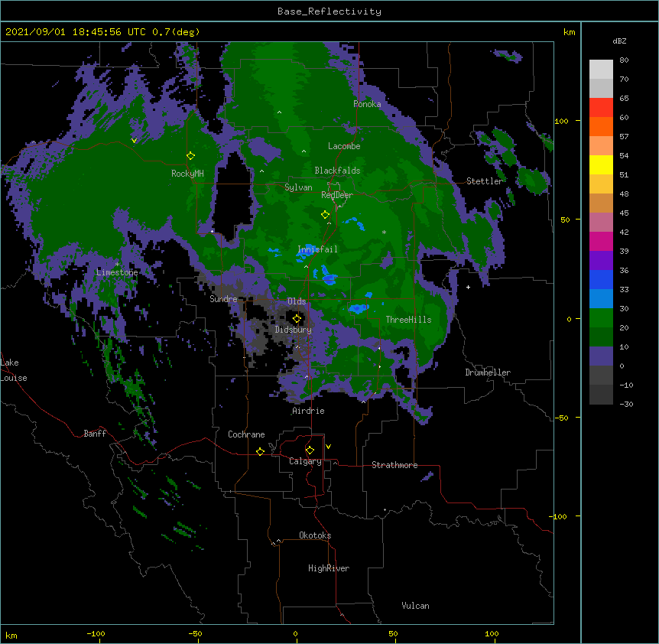Click the Lake Louise label
Viewport: 659px width, 644px height.
coord(14,370)
